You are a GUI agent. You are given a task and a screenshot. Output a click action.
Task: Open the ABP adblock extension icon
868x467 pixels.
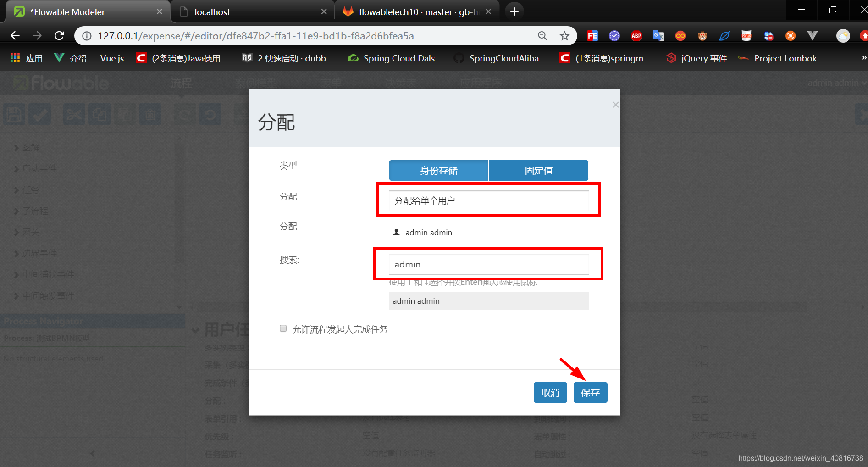636,35
